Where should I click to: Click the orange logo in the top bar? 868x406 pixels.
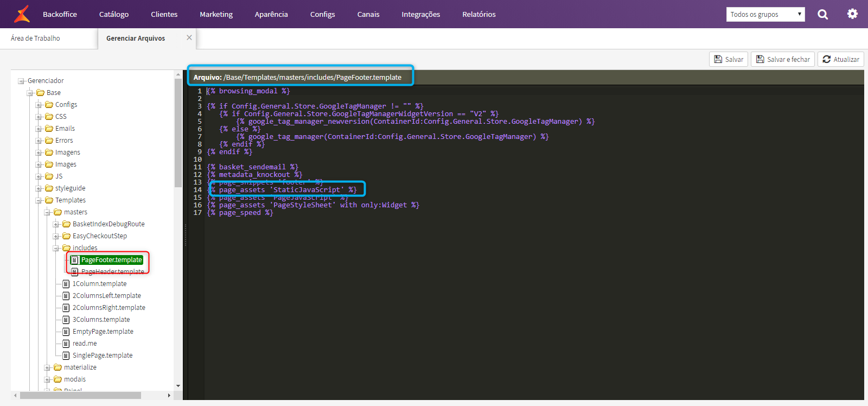coord(22,14)
